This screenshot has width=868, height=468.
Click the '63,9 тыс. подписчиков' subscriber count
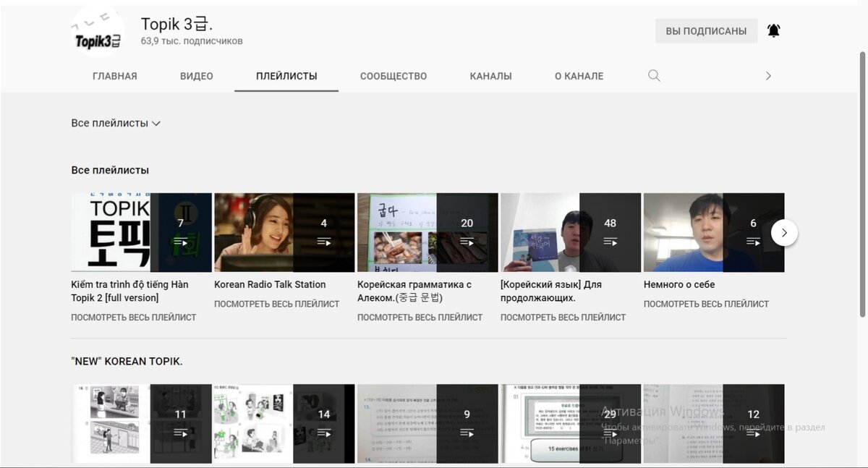192,41
